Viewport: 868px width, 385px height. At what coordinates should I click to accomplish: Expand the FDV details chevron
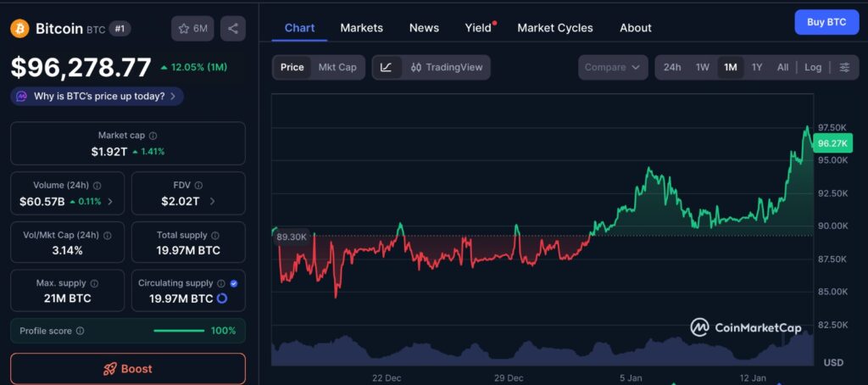point(213,202)
